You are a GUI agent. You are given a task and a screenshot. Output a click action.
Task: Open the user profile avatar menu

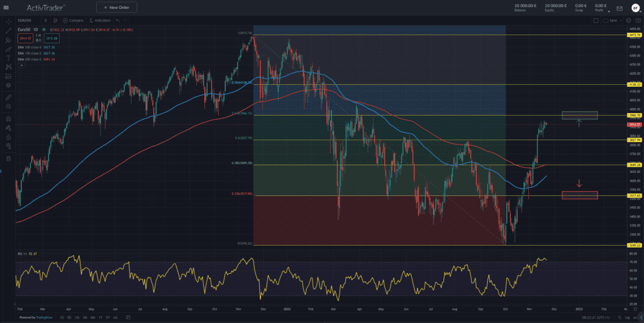click(635, 8)
